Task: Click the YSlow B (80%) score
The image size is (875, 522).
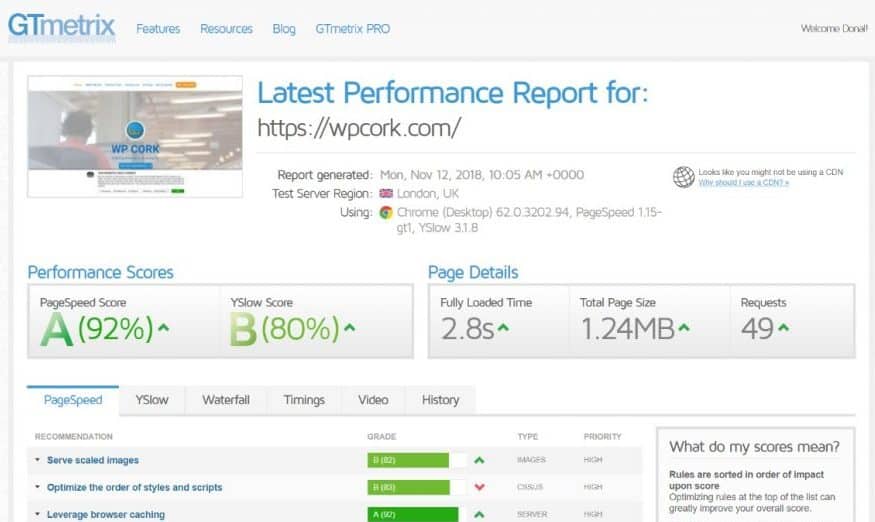Action: 285,329
